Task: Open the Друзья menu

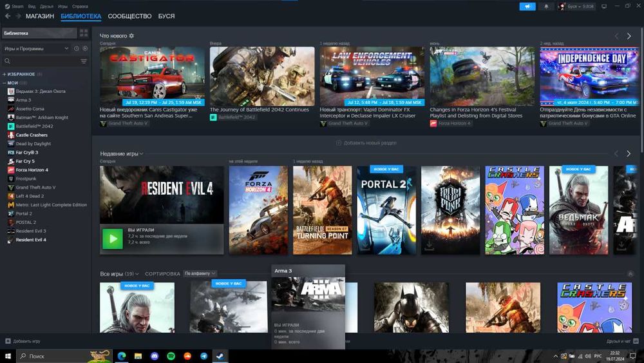Action: (x=47, y=6)
